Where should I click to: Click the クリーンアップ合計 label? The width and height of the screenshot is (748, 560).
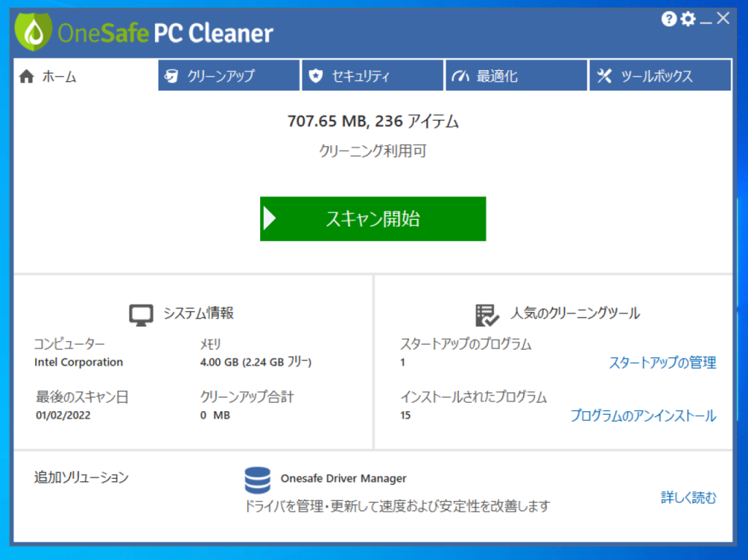[x=247, y=397]
